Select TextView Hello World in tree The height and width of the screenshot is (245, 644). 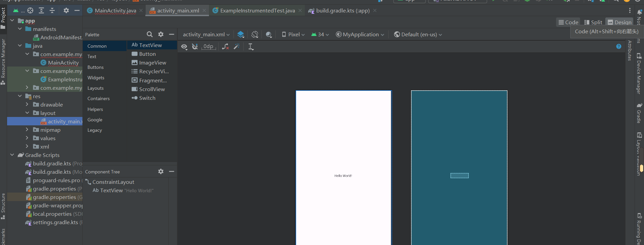123,190
